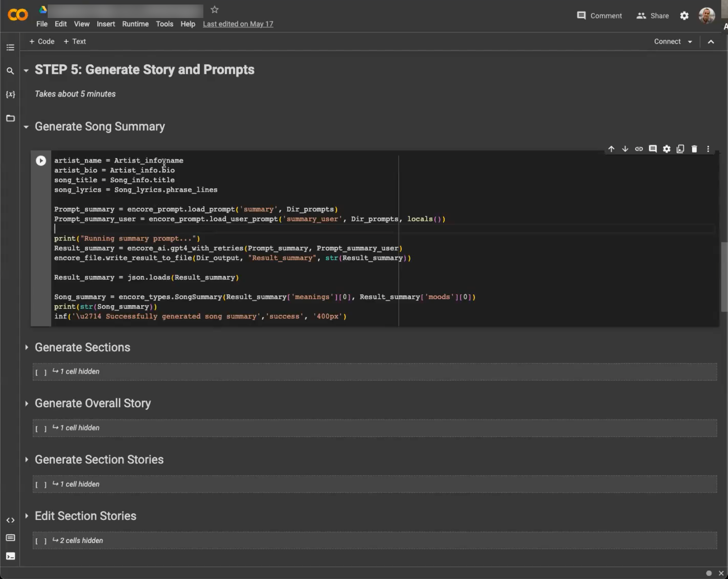Image resolution: width=728 pixels, height=579 pixels.
Task: Expand the Generate Overall Story section
Action: (27, 403)
